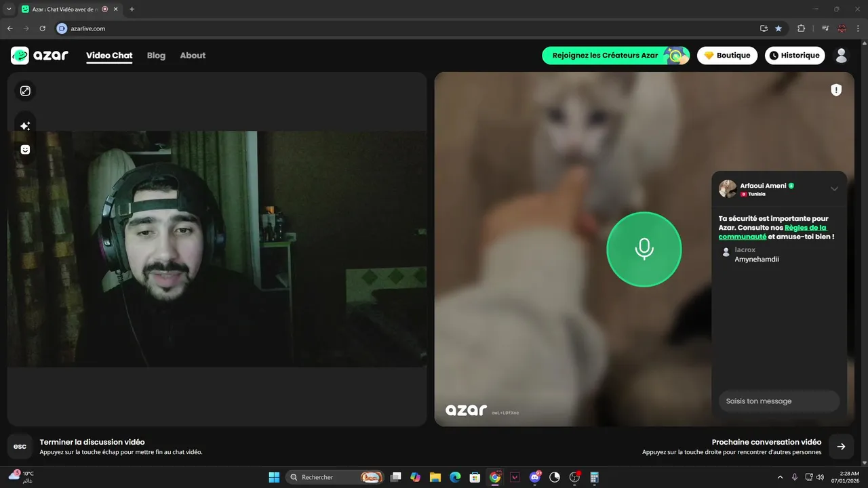
Task: Open the weather widget showing 10°C
Action: pos(20,477)
